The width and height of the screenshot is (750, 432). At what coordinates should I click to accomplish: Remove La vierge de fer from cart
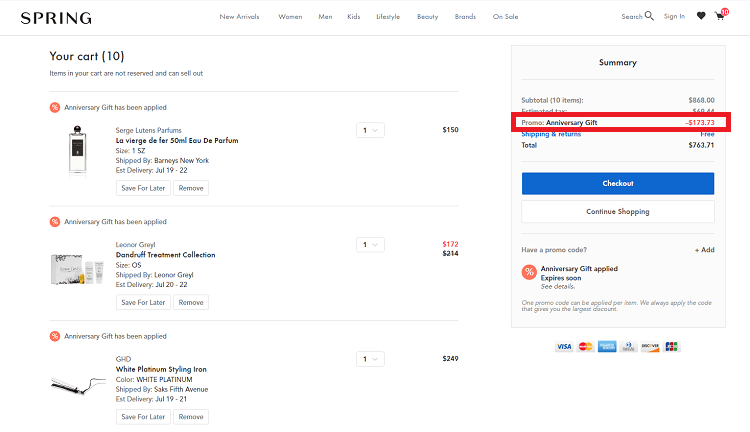tap(191, 188)
